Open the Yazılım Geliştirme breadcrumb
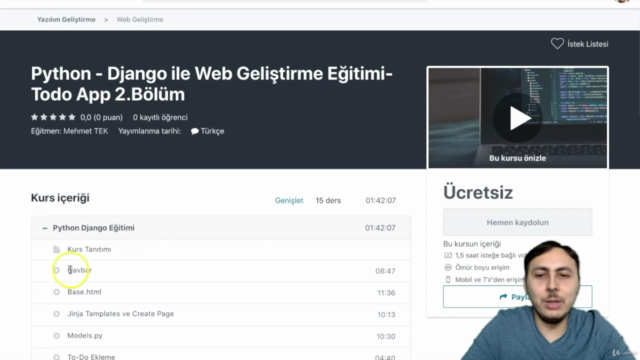This screenshot has width=640, height=360. [66, 20]
